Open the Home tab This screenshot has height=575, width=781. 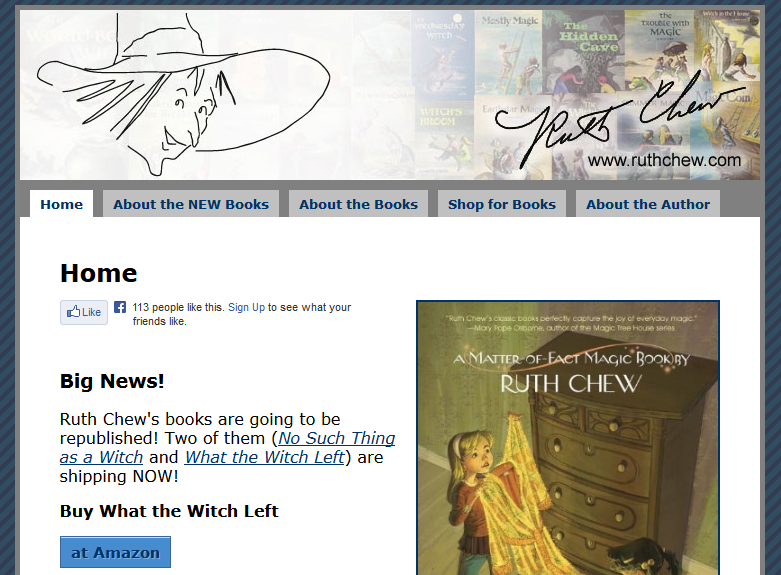click(61, 204)
